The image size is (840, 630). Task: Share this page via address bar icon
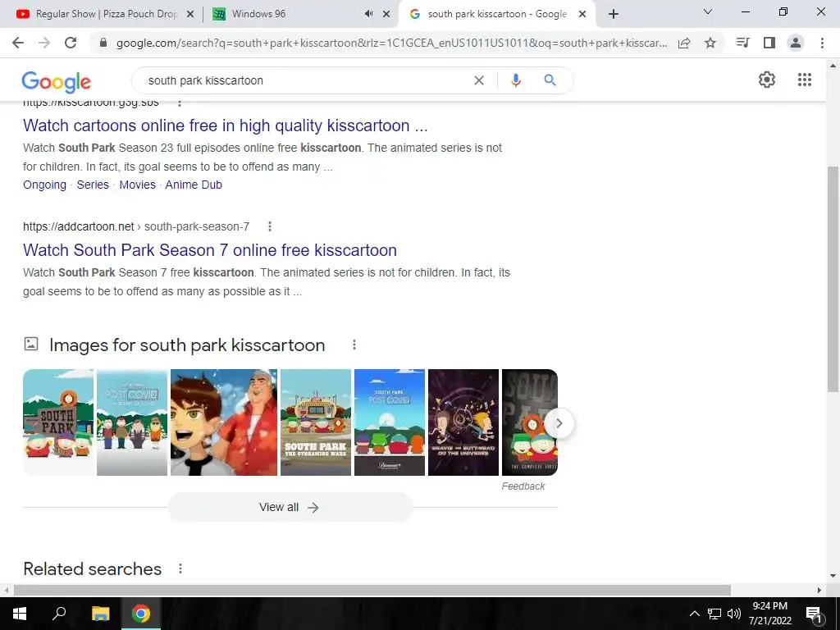(x=684, y=43)
